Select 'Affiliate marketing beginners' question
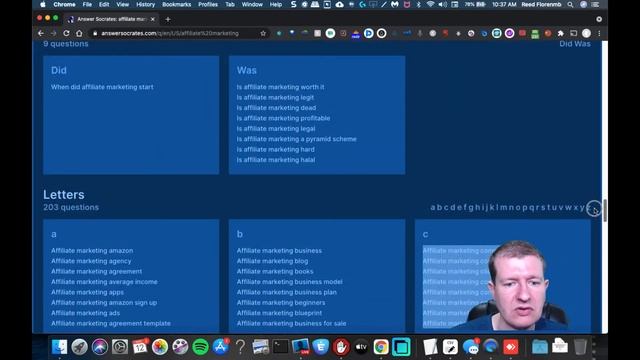This screenshot has width=640, height=360. point(281,303)
